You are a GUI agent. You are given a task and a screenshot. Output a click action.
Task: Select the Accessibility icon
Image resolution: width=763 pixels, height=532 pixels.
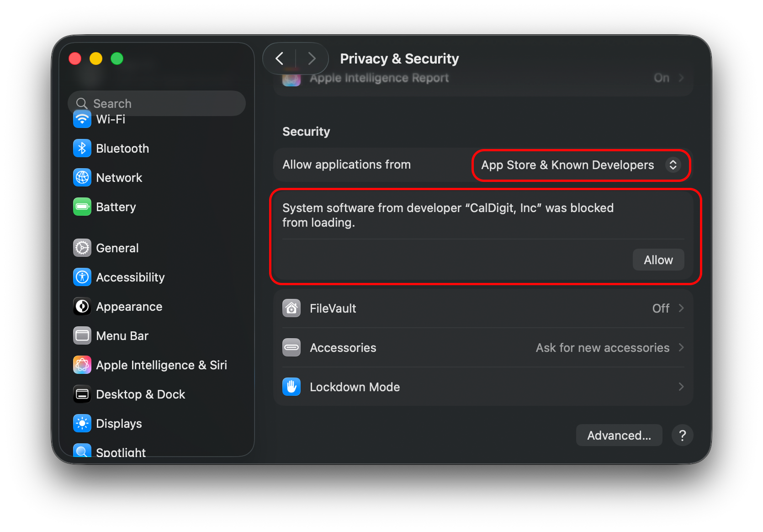pos(82,277)
